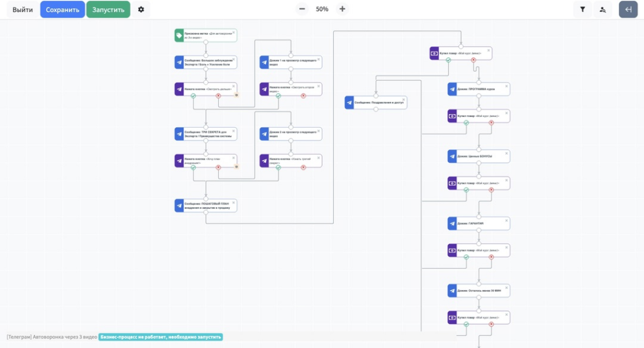Select Дожим: Ценные БОНУСЫ label

pyautogui.click(x=475, y=156)
